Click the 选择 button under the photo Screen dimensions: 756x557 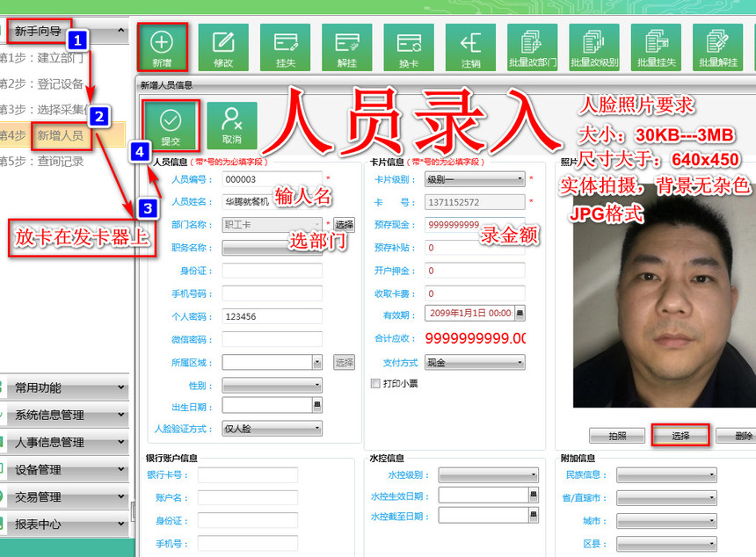(680, 436)
